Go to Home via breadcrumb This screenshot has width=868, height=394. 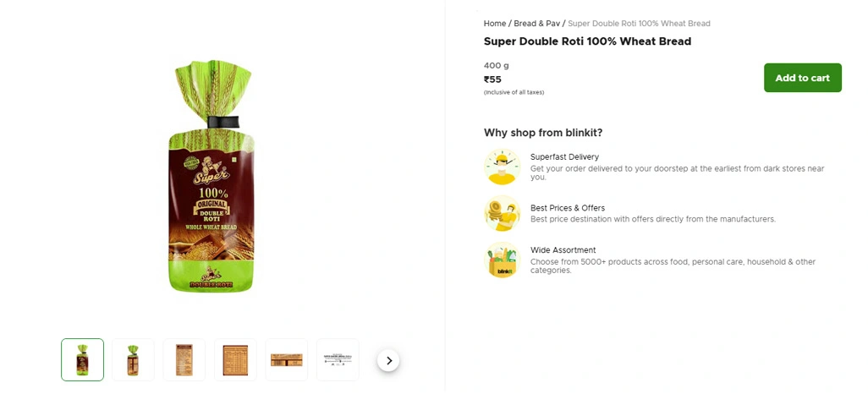click(495, 24)
